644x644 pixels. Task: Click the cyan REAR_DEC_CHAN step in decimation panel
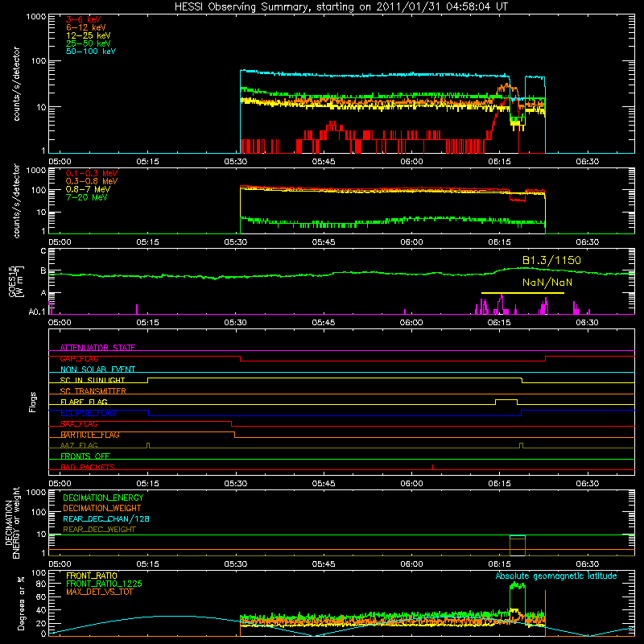(x=518, y=537)
